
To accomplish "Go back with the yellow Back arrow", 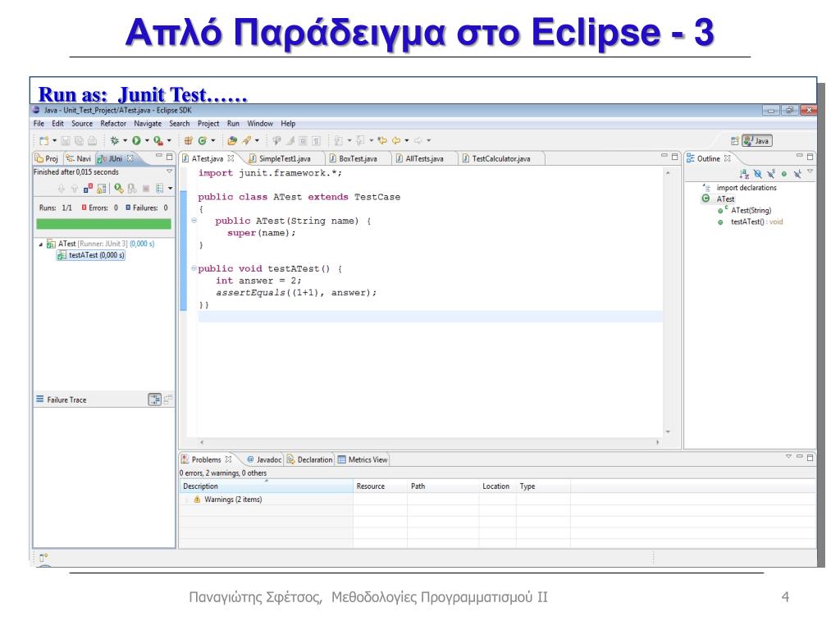I will pos(396,140).
